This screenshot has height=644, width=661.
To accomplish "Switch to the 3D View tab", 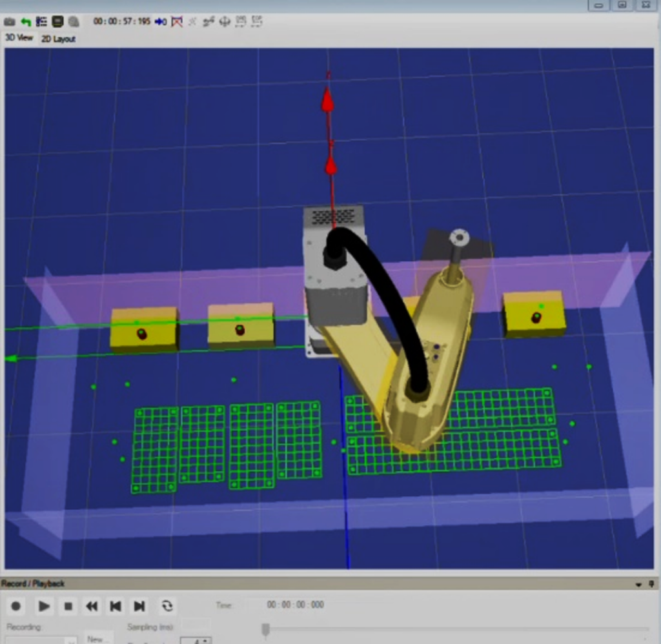I will pyautogui.click(x=19, y=37).
